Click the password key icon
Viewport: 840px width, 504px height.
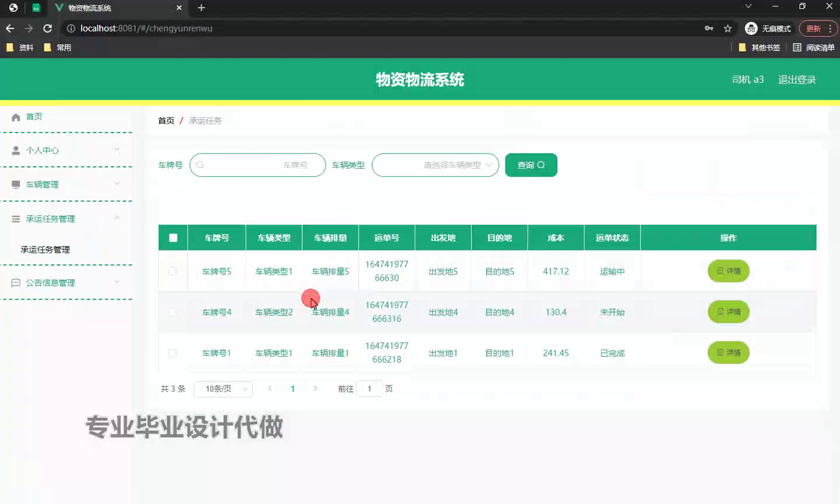click(x=709, y=28)
